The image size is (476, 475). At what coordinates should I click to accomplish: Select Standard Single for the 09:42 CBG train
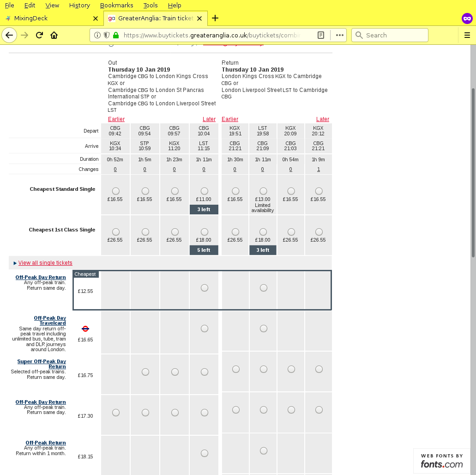tap(116, 191)
